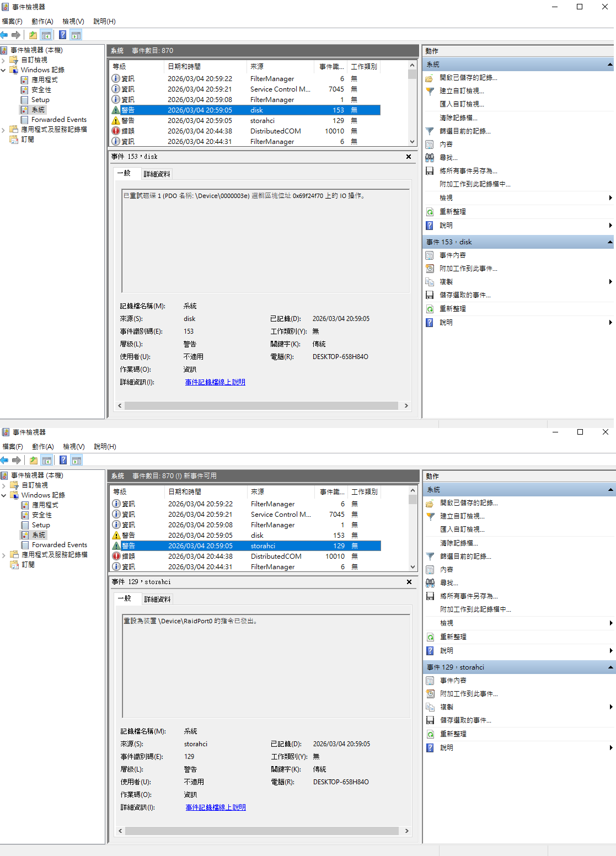616x856 pixels.
Task: Switch to the 詳細資料 tab in the lower window
Action: coord(157,600)
